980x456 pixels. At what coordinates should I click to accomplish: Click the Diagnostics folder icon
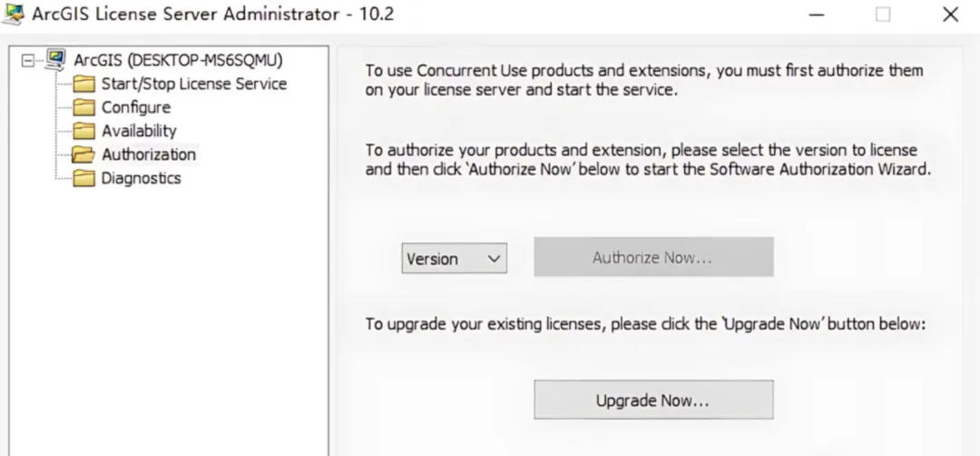[x=84, y=178]
